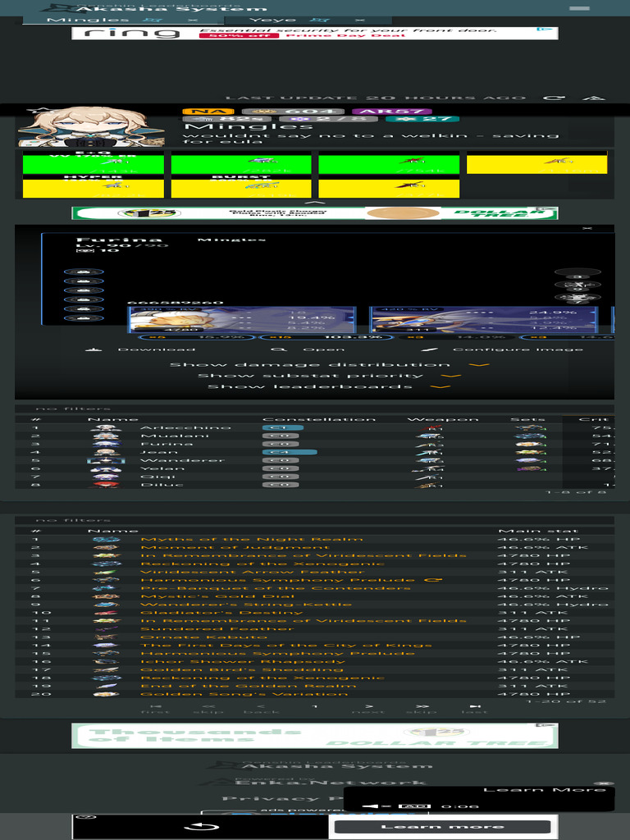
Task: Open the Gladiator's Destiny artifact entry
Action: pos(221,613)
